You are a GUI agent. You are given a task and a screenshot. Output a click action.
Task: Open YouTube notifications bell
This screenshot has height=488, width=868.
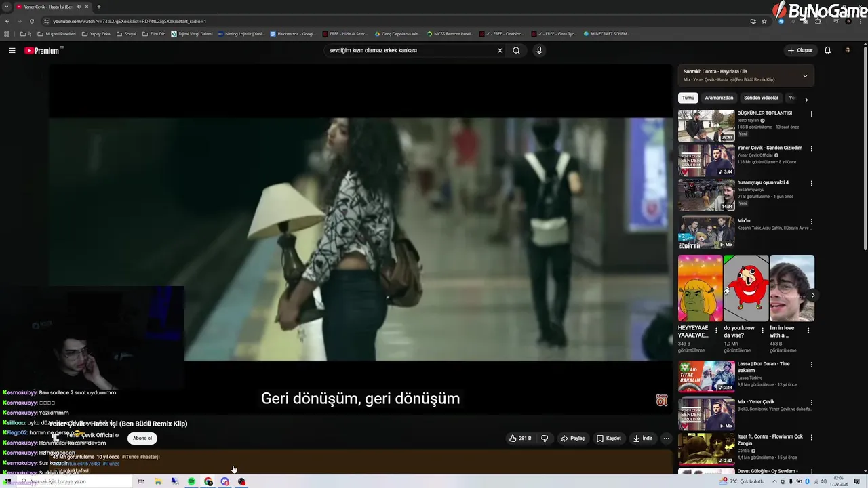coord(827,50)
